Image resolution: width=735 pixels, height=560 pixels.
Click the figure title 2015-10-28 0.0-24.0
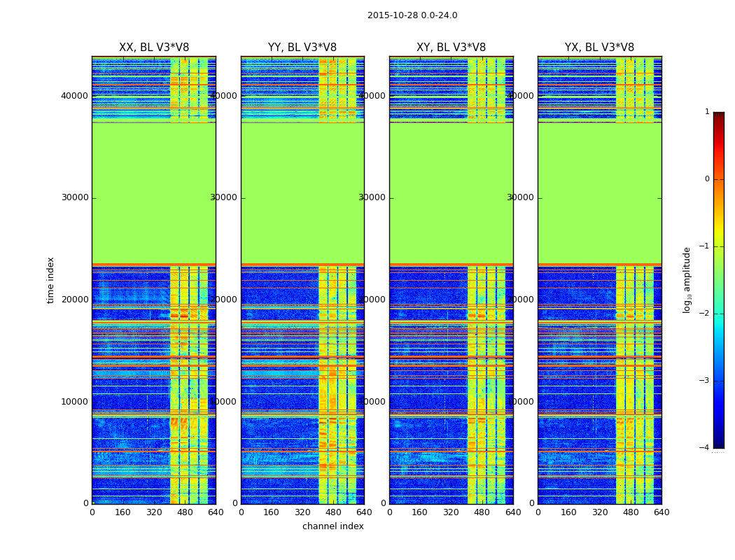pos(412,15)
